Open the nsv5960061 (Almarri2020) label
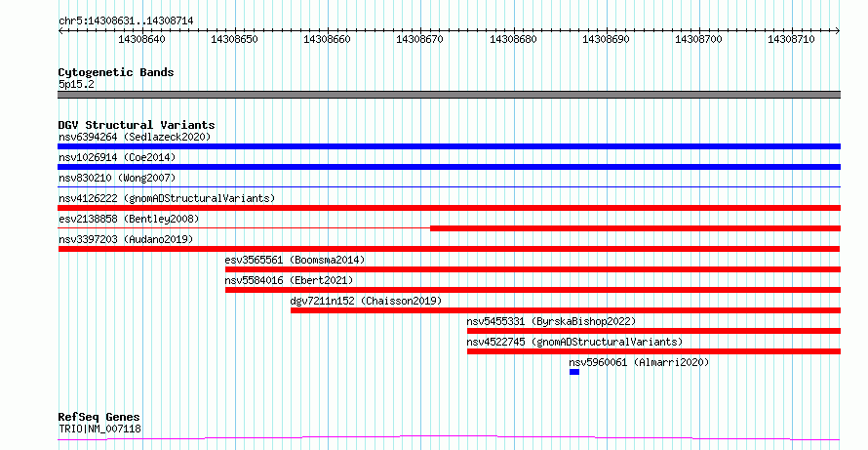Image resolution: width=868 pixels, height=450 pixels. [639, 362]
